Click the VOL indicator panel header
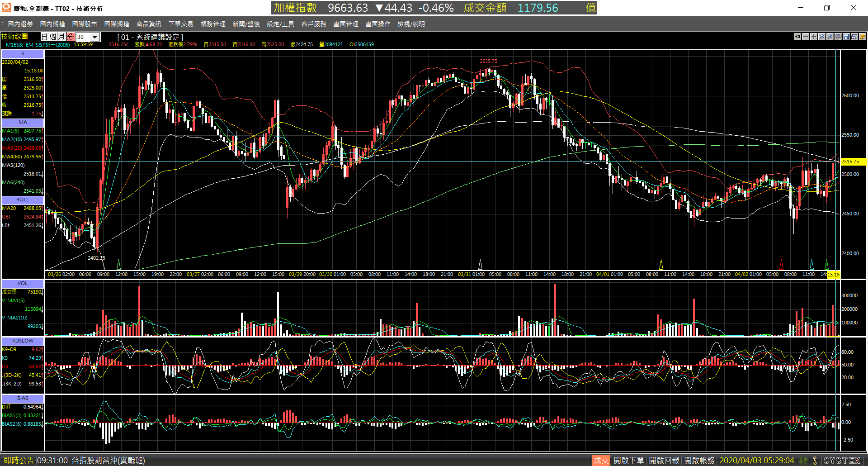 click(23, 283)
